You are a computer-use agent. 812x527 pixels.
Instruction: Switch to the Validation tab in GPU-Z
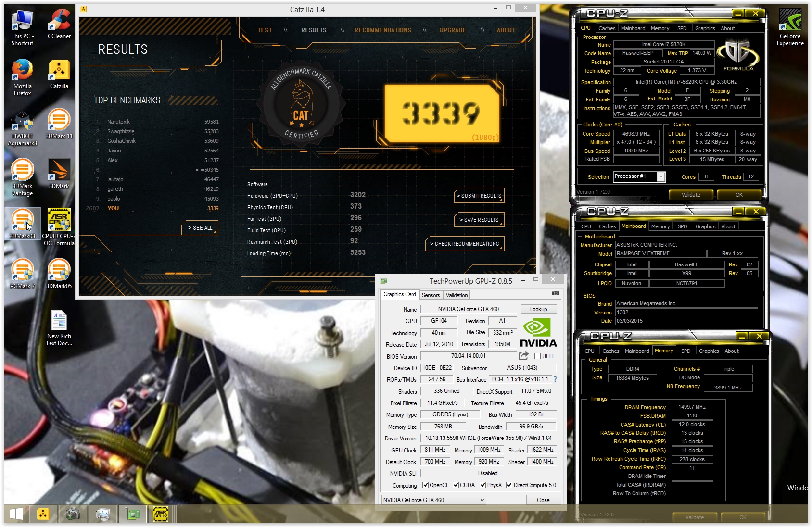click(457, 295)
